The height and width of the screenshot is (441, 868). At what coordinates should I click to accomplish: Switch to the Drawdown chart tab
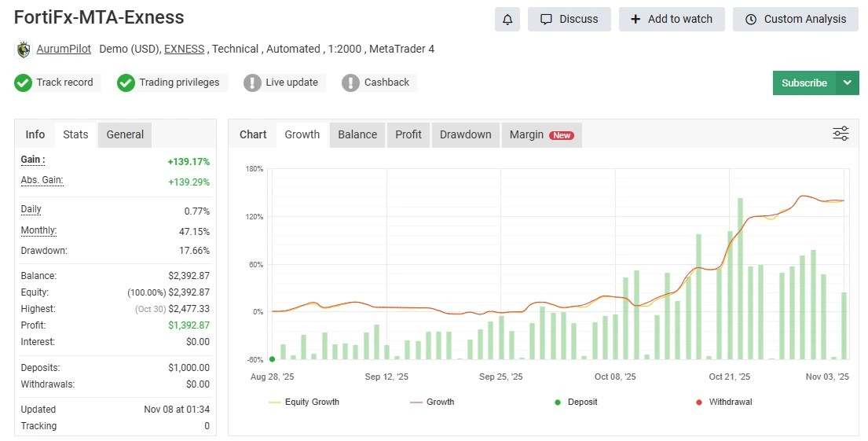pyautogui.click(x=465, y=134)
